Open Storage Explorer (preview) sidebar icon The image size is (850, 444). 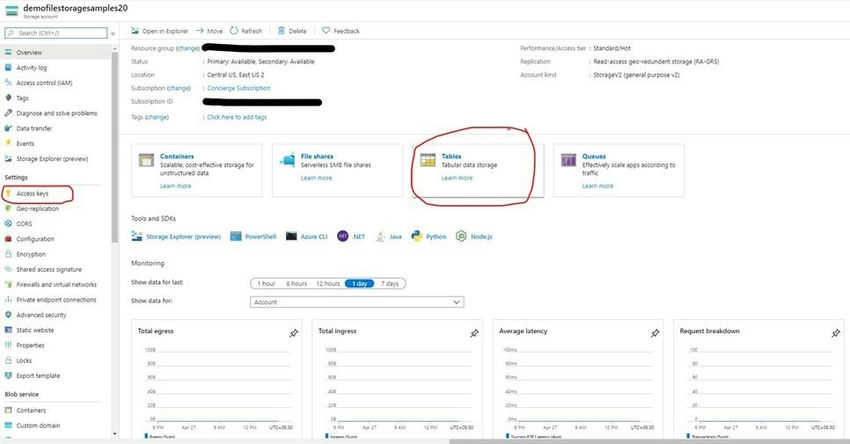pos(8,159)
